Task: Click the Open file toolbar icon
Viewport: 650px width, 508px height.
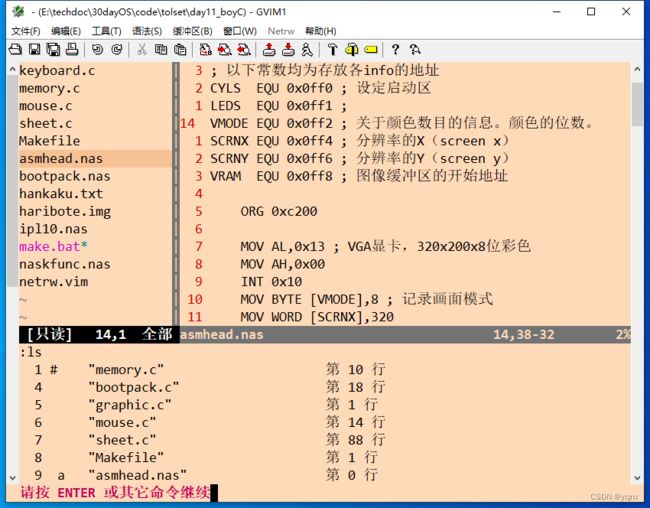Action: 15,49
